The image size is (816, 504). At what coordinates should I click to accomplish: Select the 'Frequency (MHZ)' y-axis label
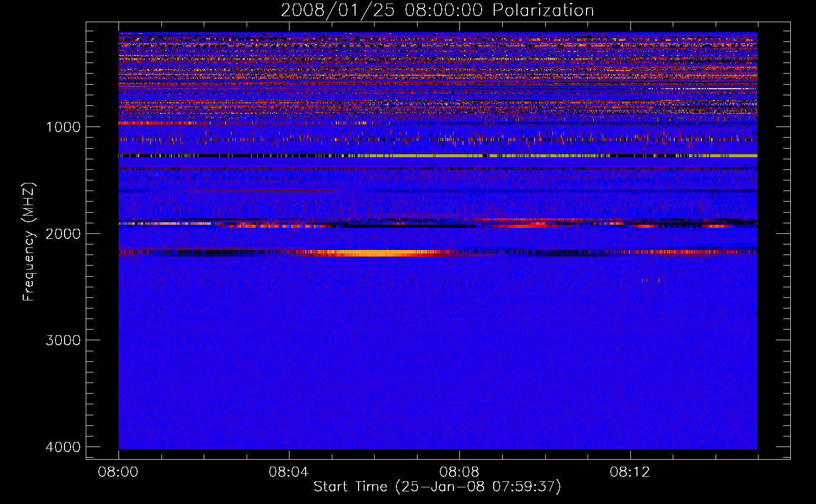pyautogui.click(x=29, y=242)
